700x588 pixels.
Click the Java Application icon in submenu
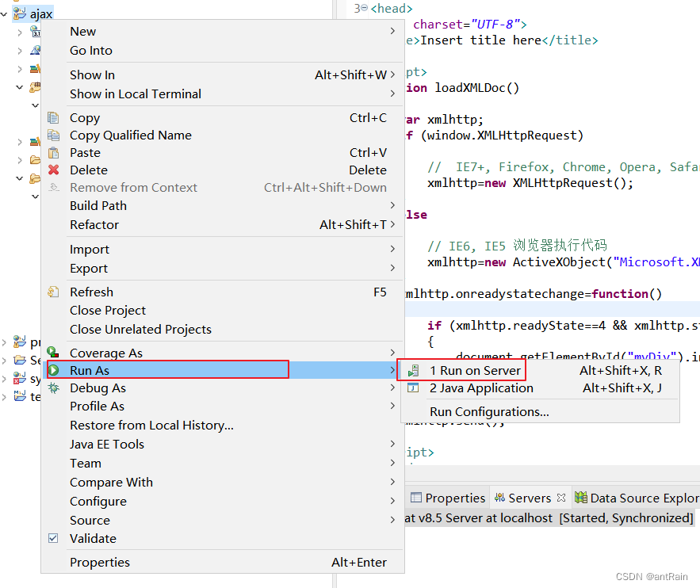(413, 388)
